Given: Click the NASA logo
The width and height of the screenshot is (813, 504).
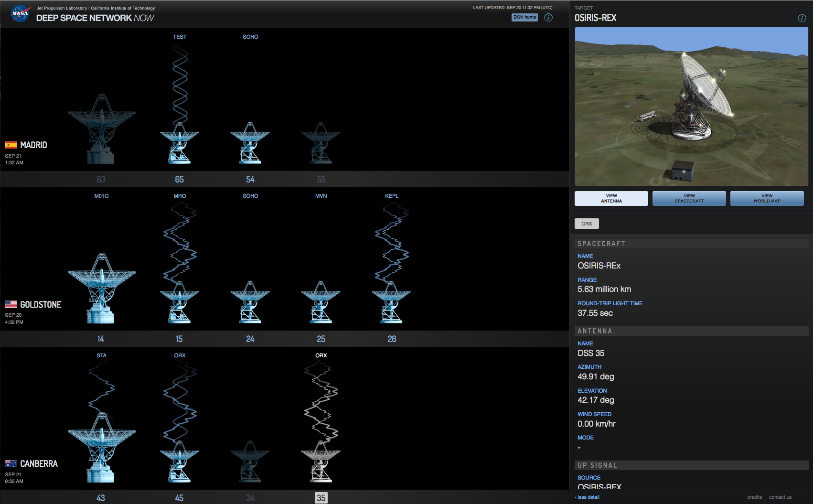Looking at the screenshot, I should 20,13.
